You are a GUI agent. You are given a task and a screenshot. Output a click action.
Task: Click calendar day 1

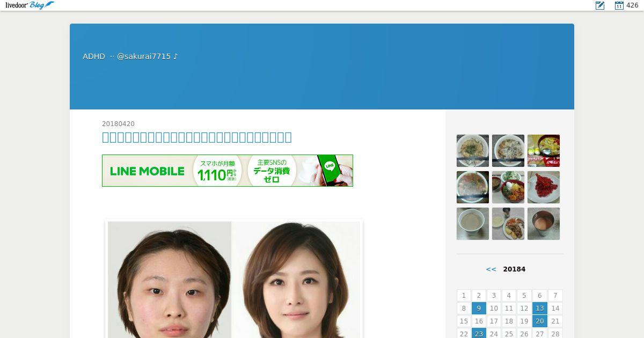[464, 296]
